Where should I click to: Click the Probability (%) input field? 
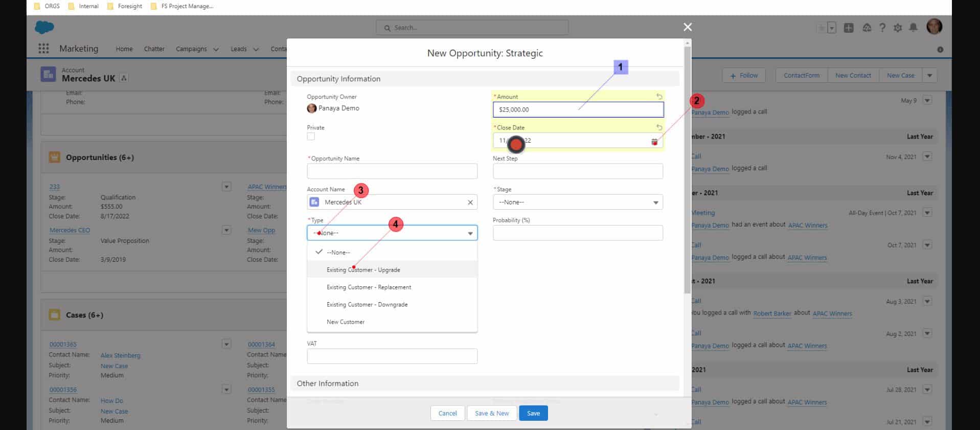(578, 233)
